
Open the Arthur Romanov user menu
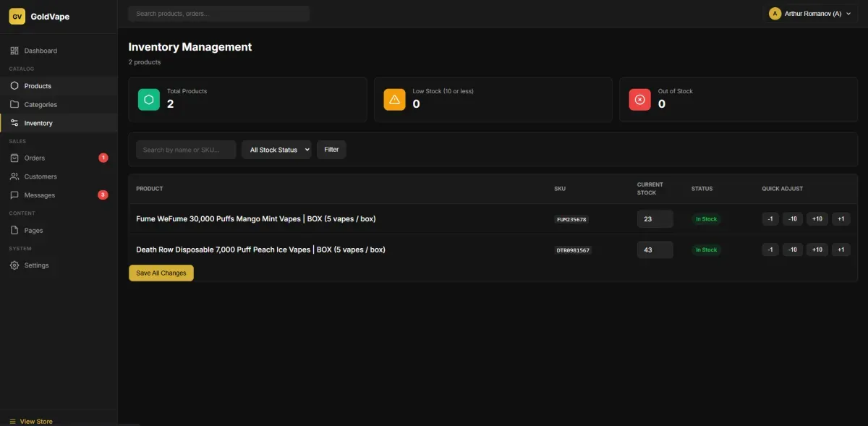809,14
